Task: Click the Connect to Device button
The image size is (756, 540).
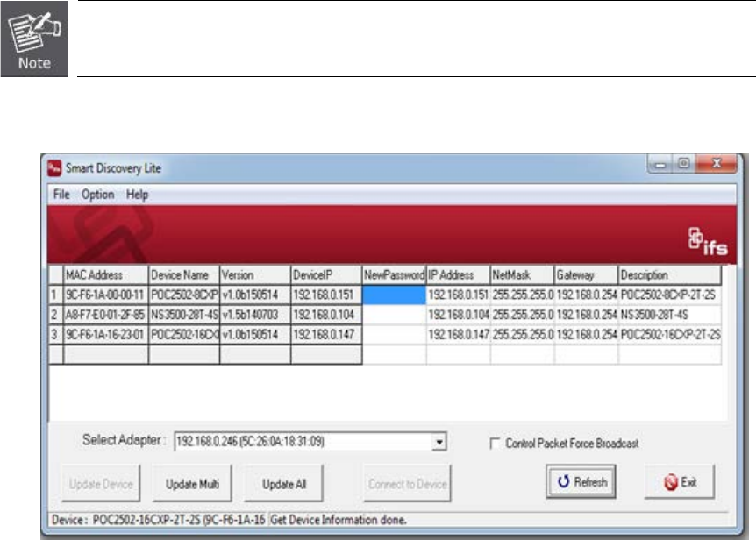Action: pyautogui.click(x=408, y=484)
